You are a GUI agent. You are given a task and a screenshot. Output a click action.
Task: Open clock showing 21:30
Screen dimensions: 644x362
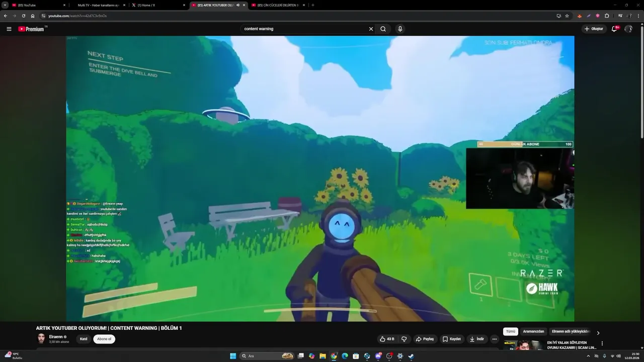tap(632, 356)
